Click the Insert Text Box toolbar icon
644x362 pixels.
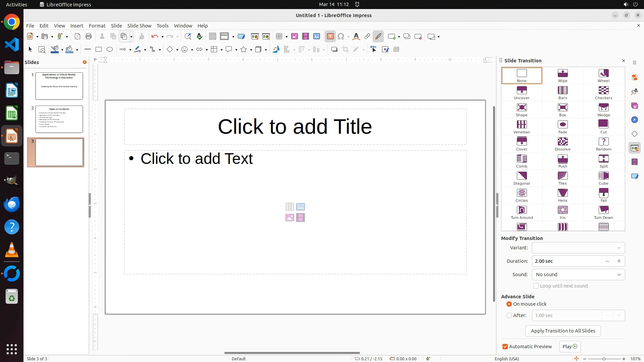[330, 37]
